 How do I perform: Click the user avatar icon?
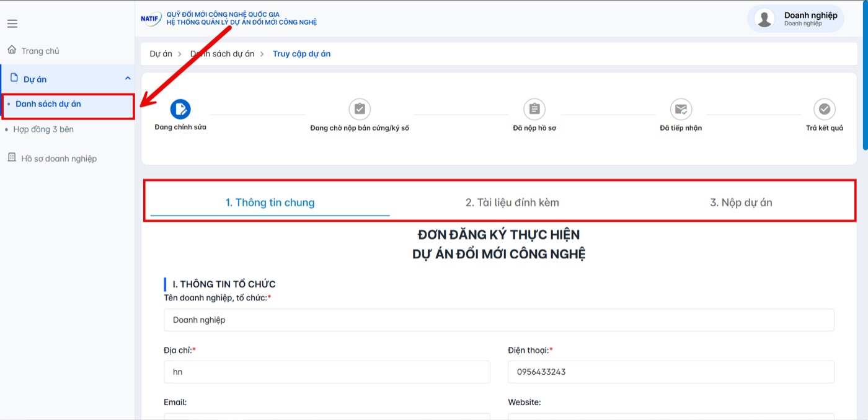pos(765,19)
